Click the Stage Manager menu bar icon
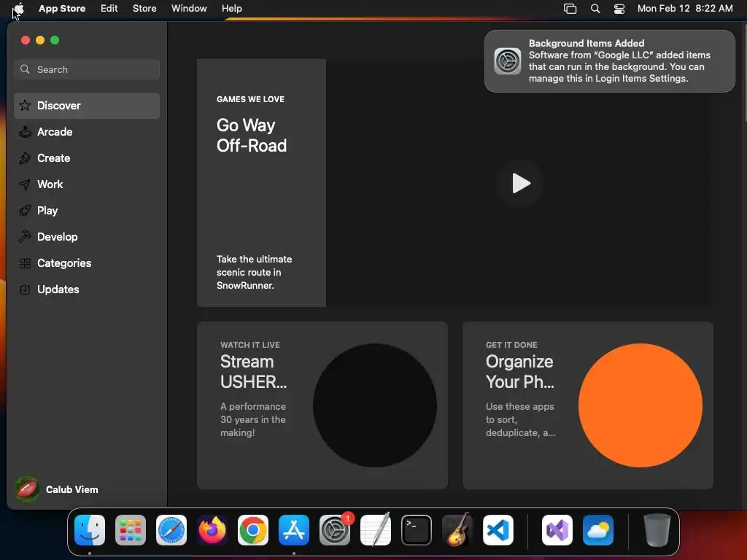 pos(570,9)
